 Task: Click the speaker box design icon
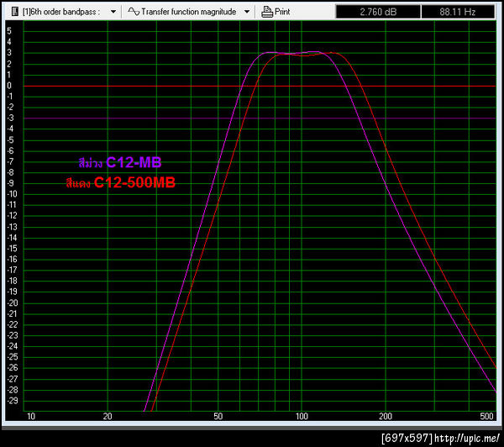15,12
